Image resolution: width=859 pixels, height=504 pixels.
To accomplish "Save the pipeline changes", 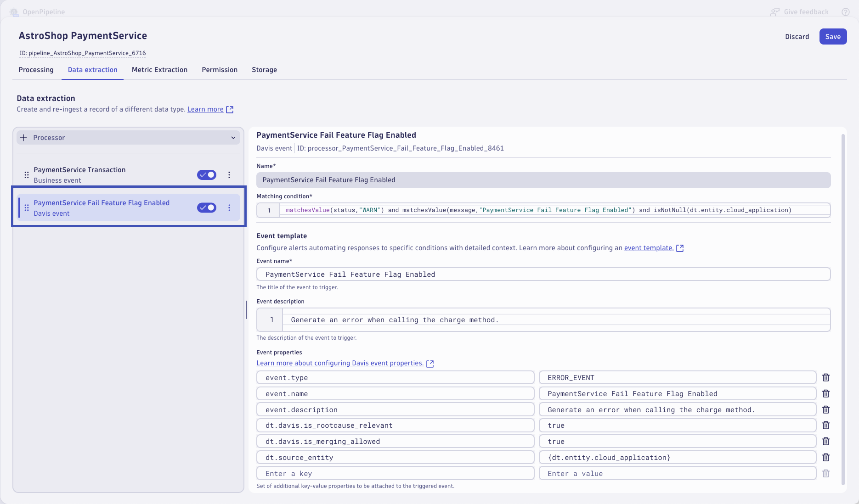I will coord(833,37).
